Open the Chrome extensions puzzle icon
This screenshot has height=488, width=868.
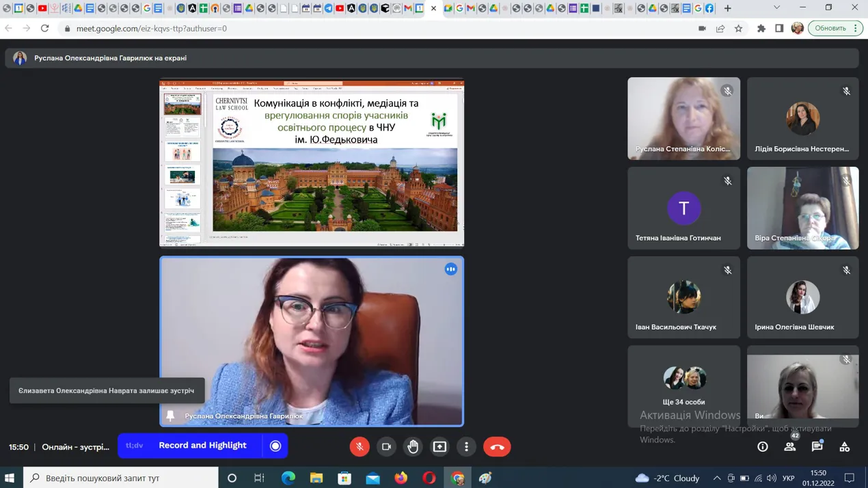click(761, 29)
